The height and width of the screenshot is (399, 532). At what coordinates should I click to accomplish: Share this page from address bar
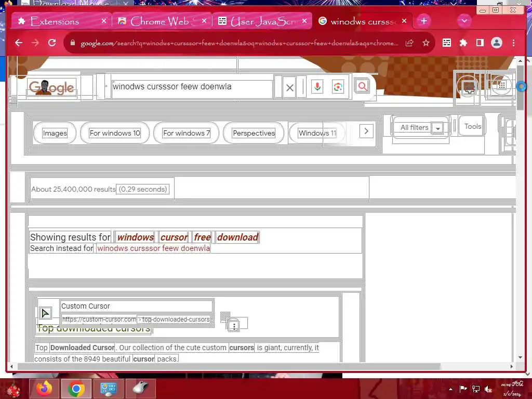[x=409, y=43]
